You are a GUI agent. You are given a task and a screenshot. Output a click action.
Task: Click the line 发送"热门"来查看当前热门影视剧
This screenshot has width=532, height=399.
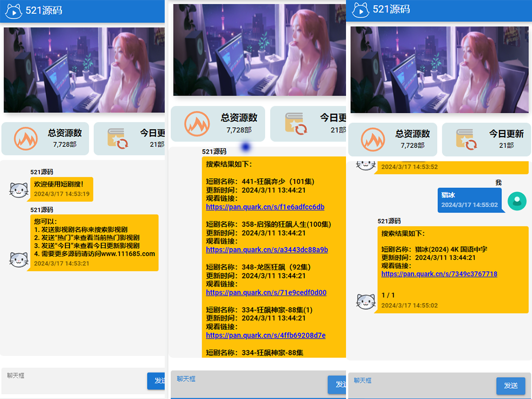(x=87, y=237)
